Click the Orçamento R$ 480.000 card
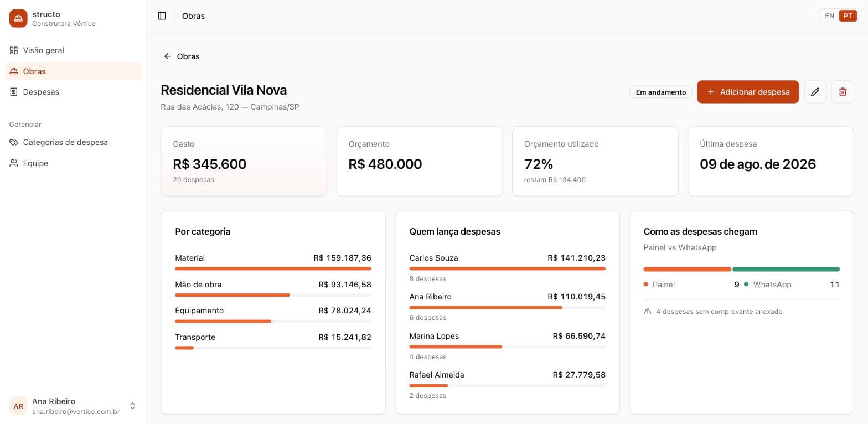868x424 pixels. (420, 161)
